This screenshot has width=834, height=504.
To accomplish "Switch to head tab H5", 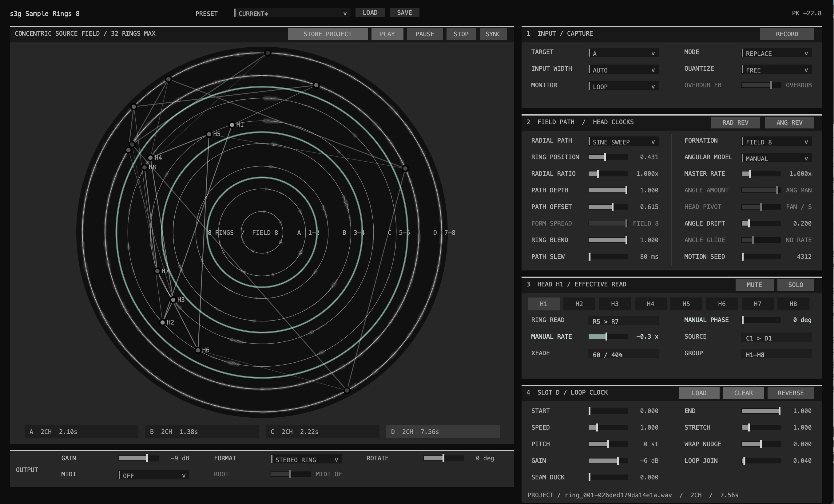I will pyautogui.click(x=686, y=304).
